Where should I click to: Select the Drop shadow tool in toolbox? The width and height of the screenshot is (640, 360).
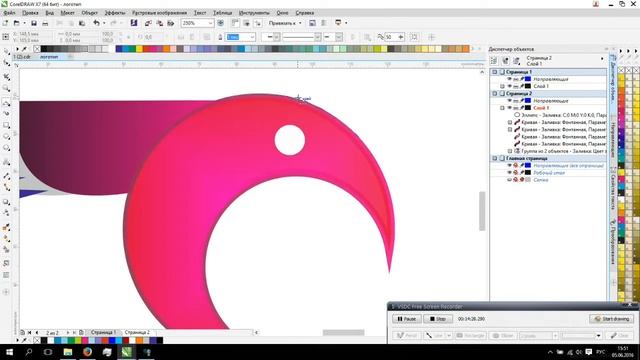[x=6, y=202]
